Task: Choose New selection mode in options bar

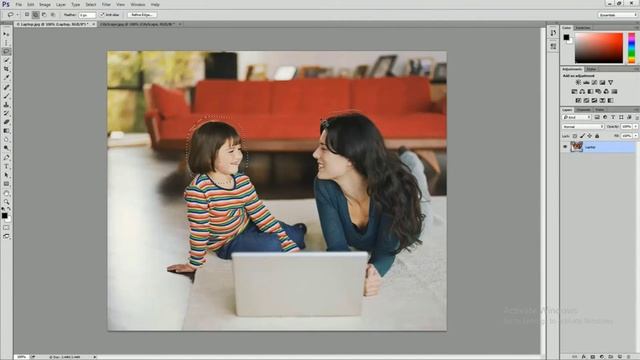Action: (x=27, y=15)
